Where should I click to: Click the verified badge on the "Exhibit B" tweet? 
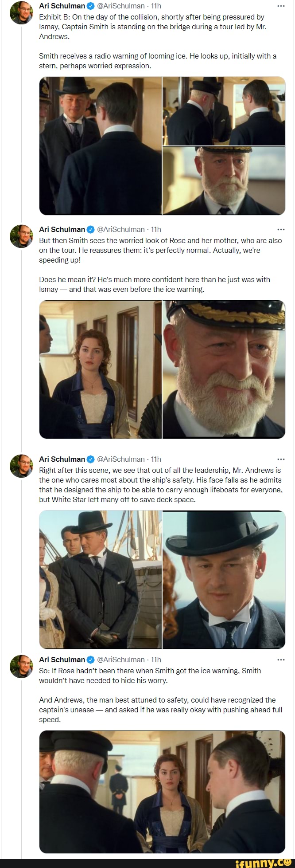[91, 6]
